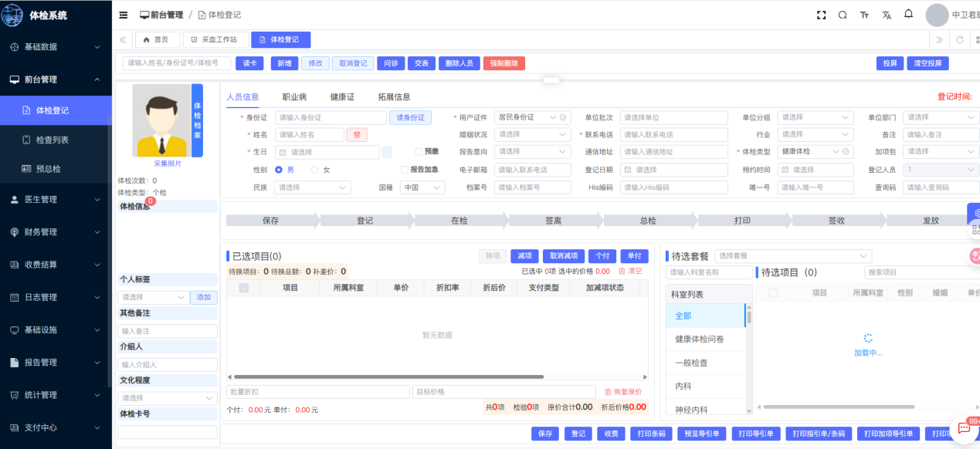Click the 读身份证 button

(x=409, y=118)
